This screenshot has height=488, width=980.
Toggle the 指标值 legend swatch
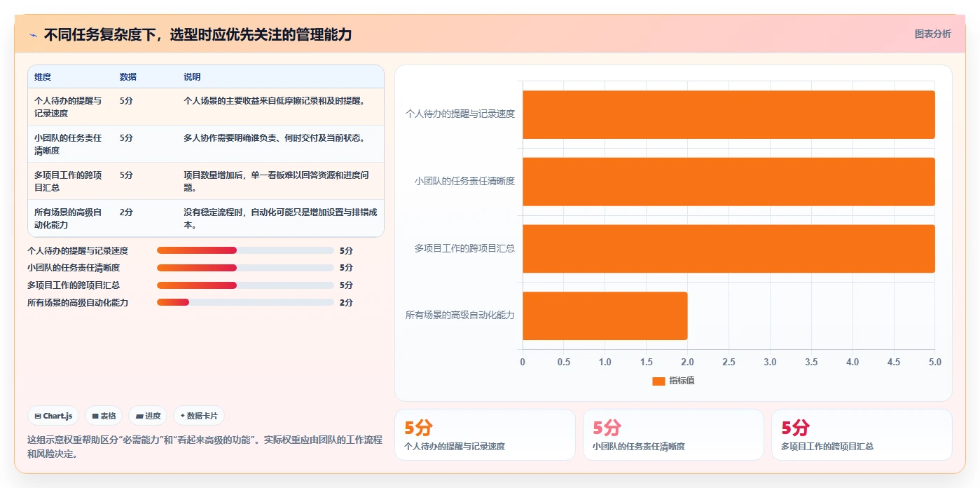pyautogui.click(x=658, y=381)
